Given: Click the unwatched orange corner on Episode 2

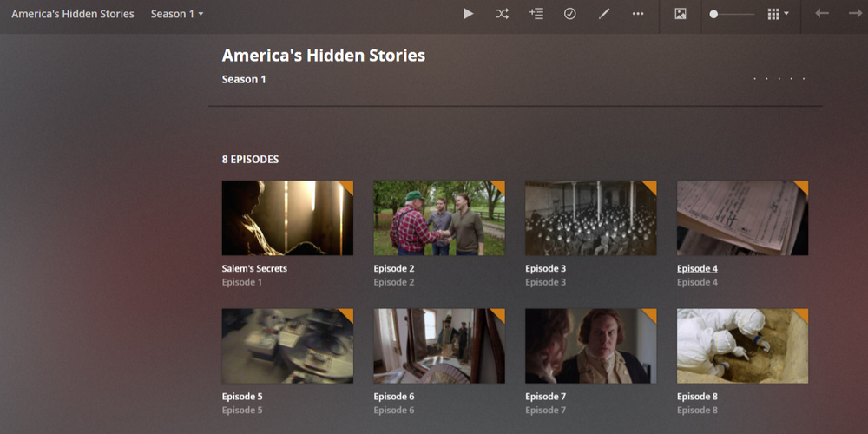Looking at the screenshot, I should tap(500, 186).
